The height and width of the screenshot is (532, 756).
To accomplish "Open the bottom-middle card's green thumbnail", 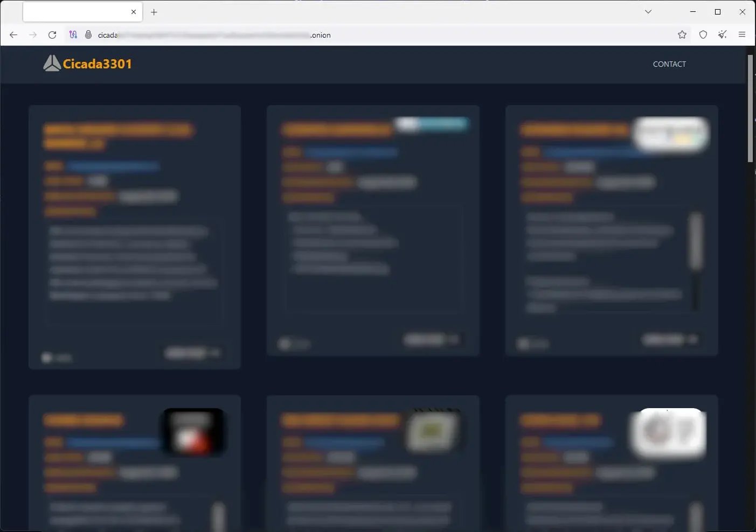I will click(x=433, y=431).
